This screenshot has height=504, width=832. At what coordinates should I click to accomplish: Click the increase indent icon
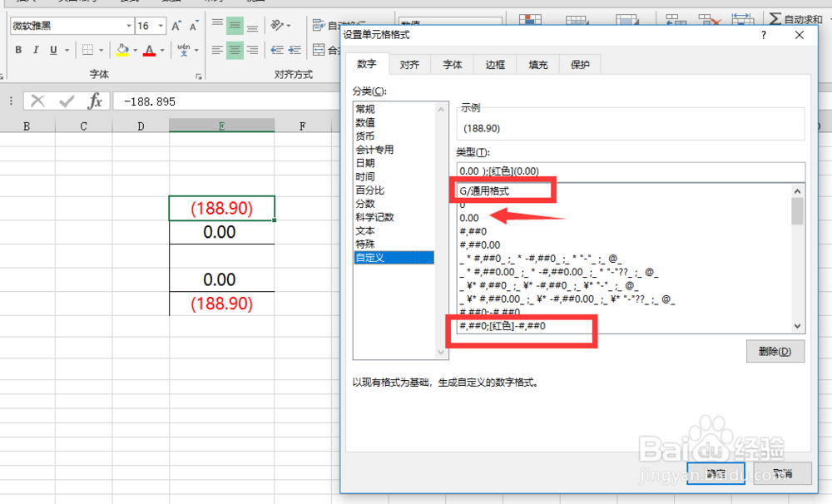[x=295, y=51]
